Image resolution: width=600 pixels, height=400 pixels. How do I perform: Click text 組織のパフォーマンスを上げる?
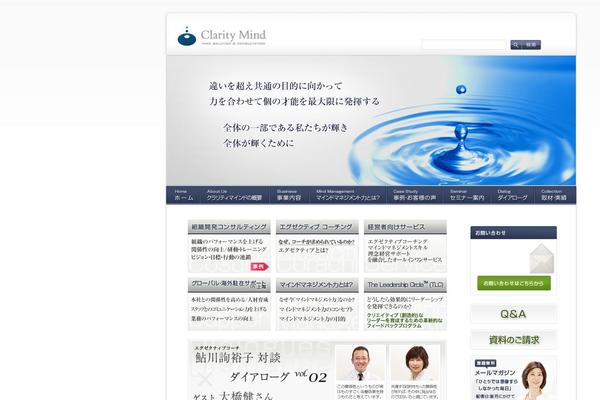227,242
